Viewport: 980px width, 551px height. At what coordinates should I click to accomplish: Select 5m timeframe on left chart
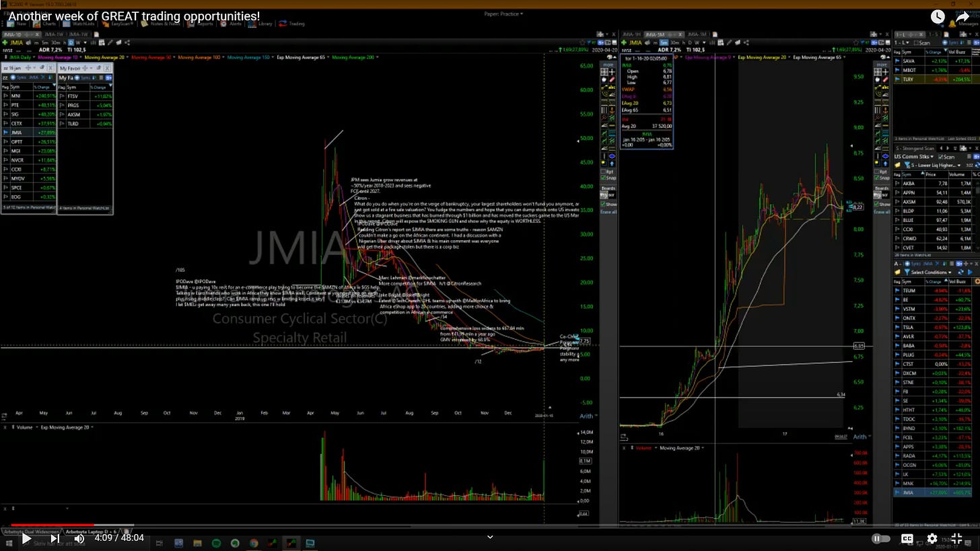coord(46,42)
